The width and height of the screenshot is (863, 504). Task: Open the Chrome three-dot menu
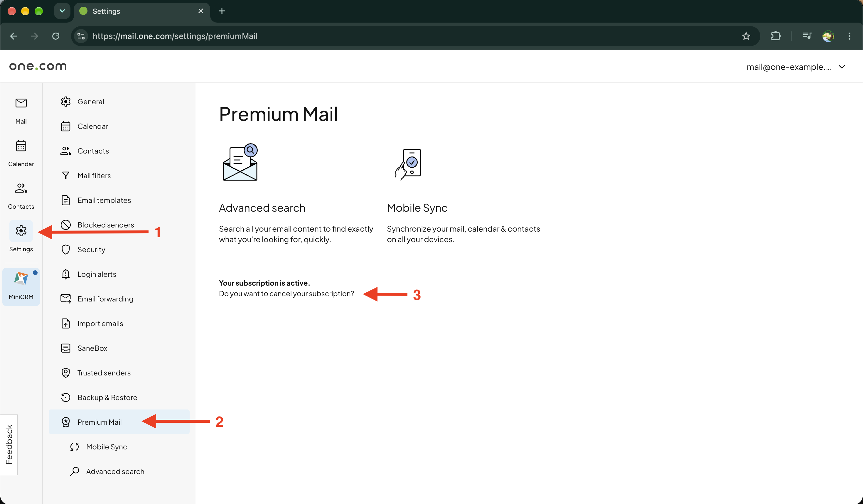[x=849, y=36]
